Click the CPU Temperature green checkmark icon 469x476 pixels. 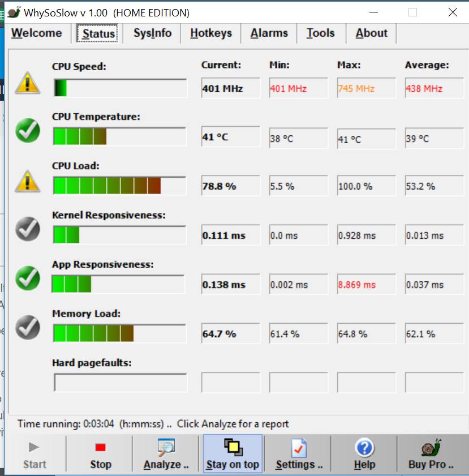(28, 131)
